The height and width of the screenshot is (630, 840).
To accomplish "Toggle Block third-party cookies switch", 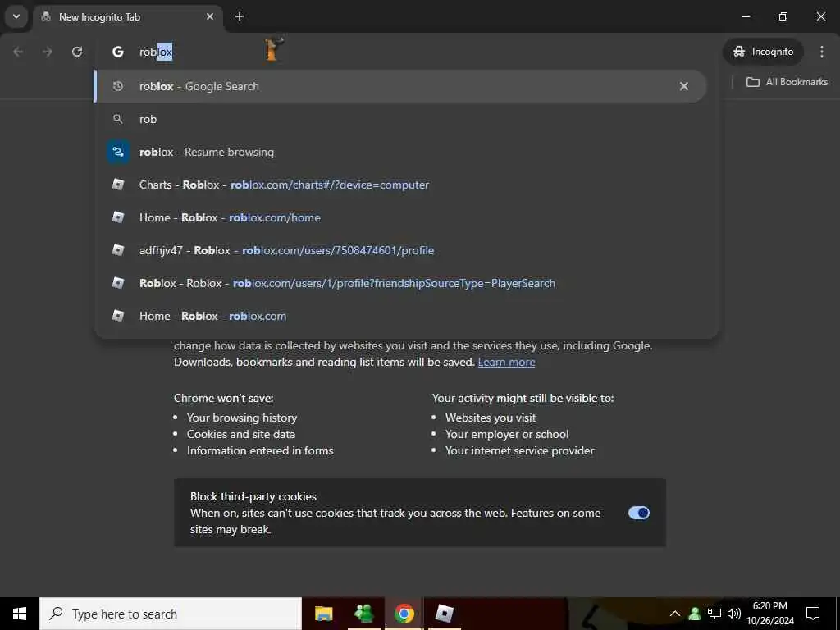I will (638, 513).
